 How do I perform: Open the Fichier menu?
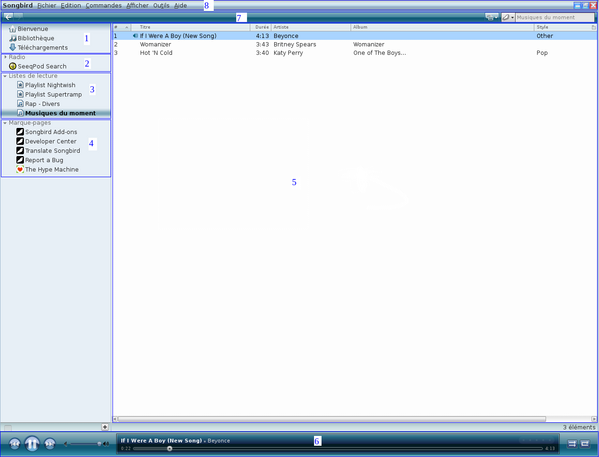click(47, 5)
